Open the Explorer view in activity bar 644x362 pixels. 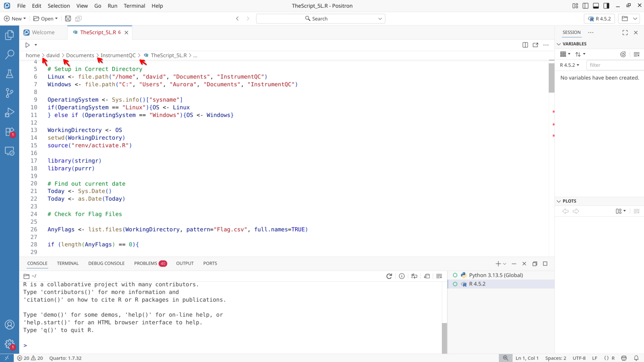9,35
